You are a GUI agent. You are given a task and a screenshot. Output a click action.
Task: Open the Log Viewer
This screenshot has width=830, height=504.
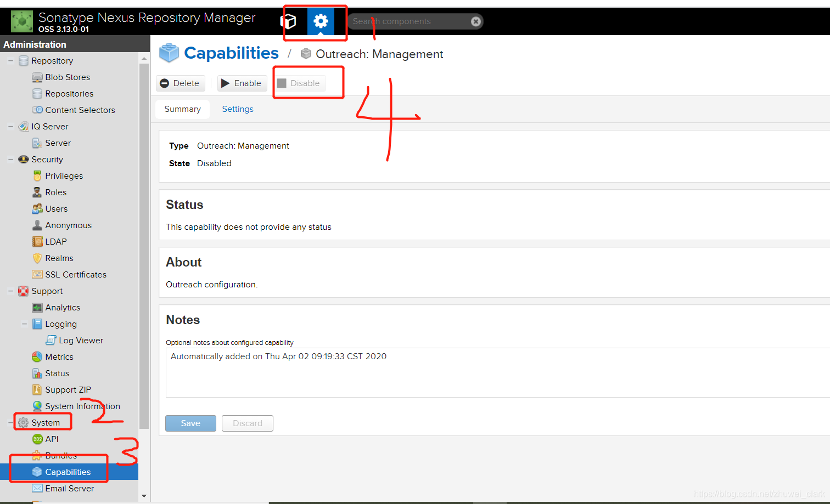[81, 340]
